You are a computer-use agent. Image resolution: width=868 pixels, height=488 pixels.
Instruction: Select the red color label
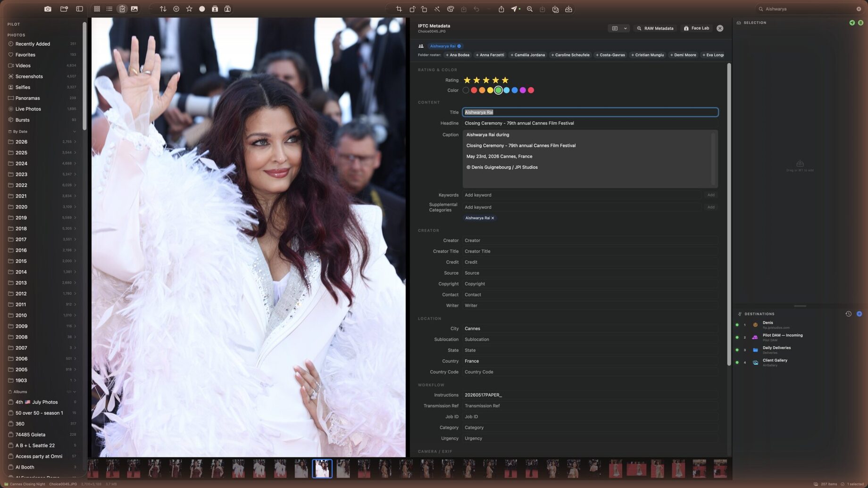(x=474, y=91)
